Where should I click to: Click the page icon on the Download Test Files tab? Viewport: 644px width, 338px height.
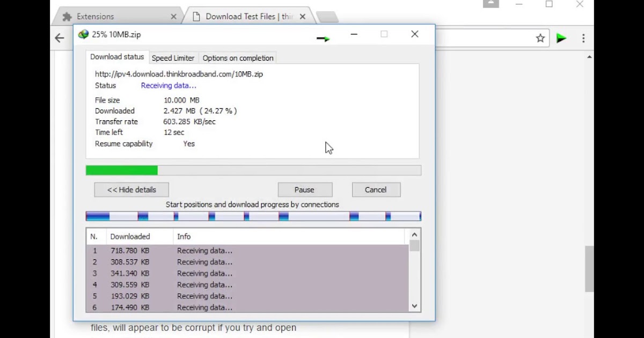(196, 17)
